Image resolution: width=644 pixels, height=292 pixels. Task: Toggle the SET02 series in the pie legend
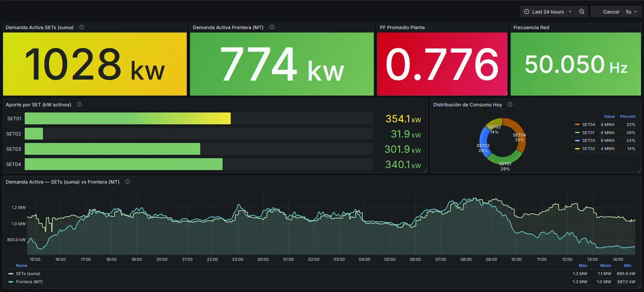(589, 148)
